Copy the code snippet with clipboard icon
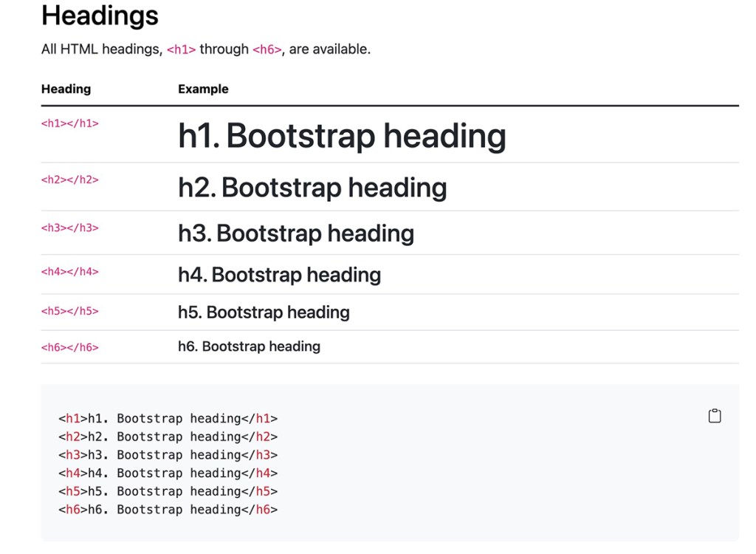 tap(714, 416)
